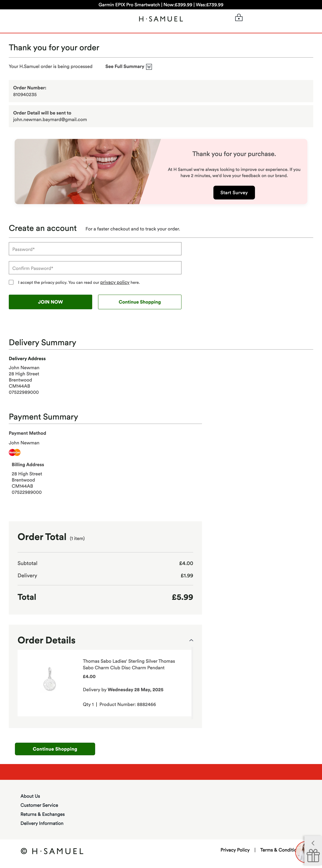Image resolution: width=322 pixels, height=868 pixels.
Task: View the charm pendant product thumbnail
Action: coord(50,679)
